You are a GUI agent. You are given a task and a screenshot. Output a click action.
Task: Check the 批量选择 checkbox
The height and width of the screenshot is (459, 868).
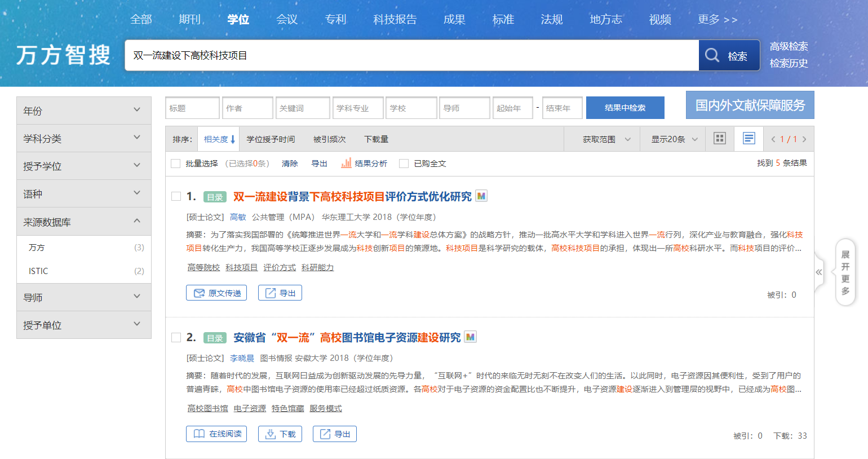pos(176,164)
